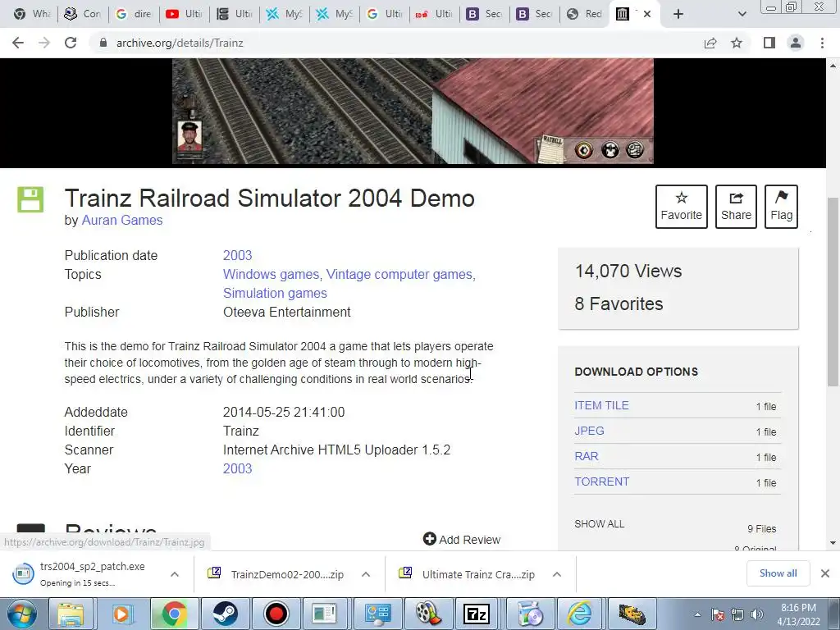Open the Chrome profile avatar

pyautogui.click(x=796, y=43)
